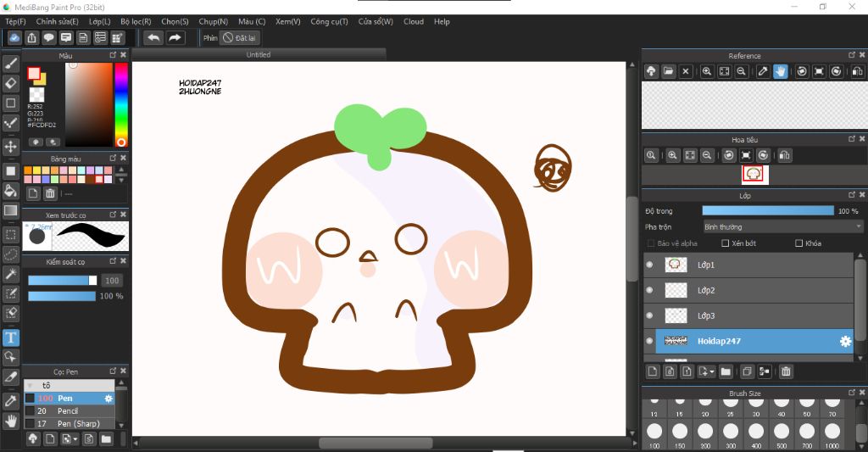Hide the Lớp2 layer

point(650,290)
